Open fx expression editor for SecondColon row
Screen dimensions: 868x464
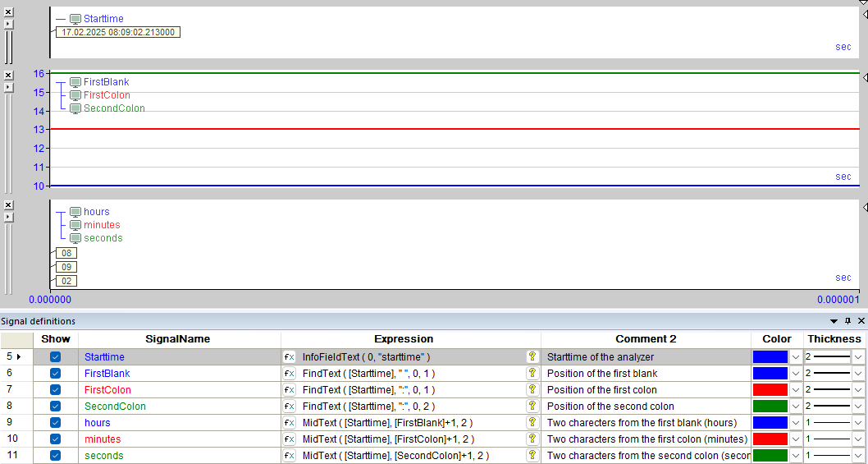point(289,407)
